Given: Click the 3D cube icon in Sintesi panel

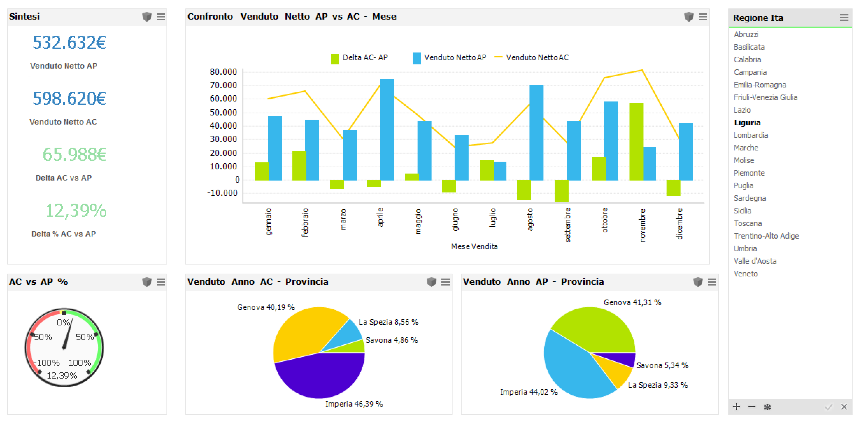Looking at the screenshot, I should [x=147, y=17].
